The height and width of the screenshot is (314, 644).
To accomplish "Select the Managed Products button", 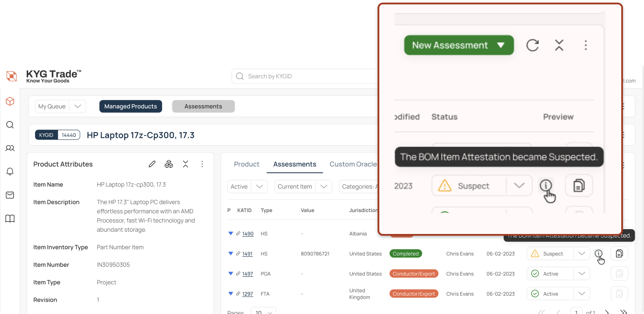I will 130,106.
